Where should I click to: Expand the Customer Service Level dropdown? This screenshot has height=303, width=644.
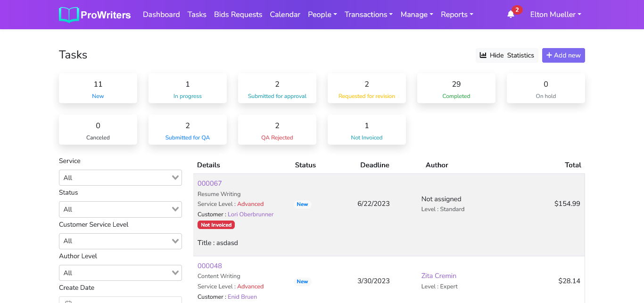tap(120, 241)
